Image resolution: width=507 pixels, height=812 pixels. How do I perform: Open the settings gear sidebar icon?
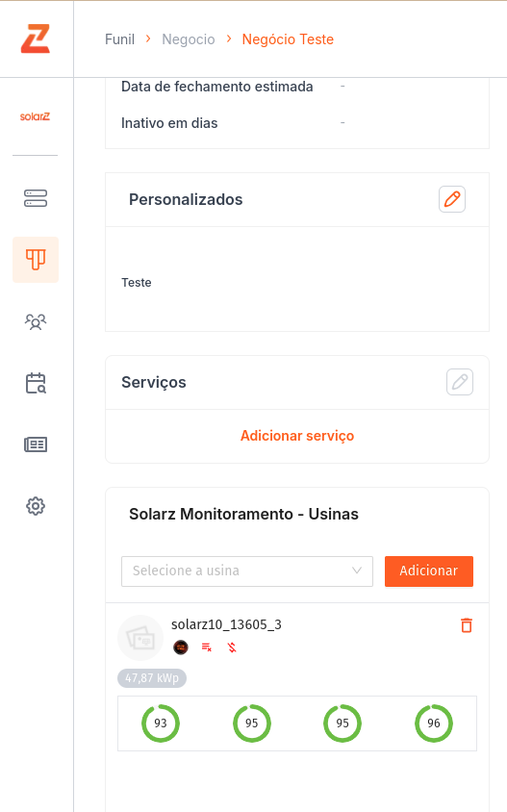(36, 506)
